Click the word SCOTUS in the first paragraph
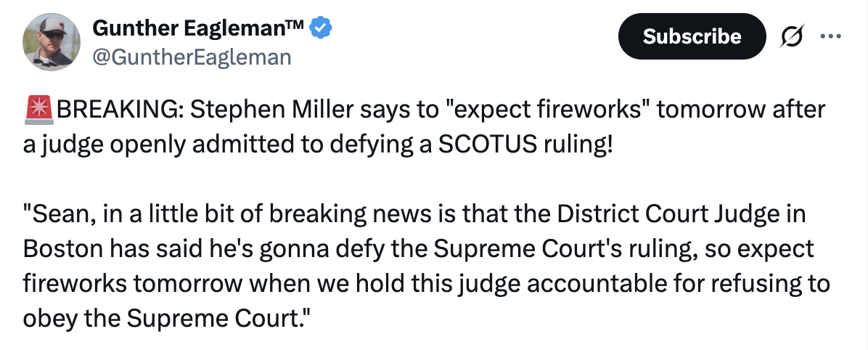 (x=488, y=145)
